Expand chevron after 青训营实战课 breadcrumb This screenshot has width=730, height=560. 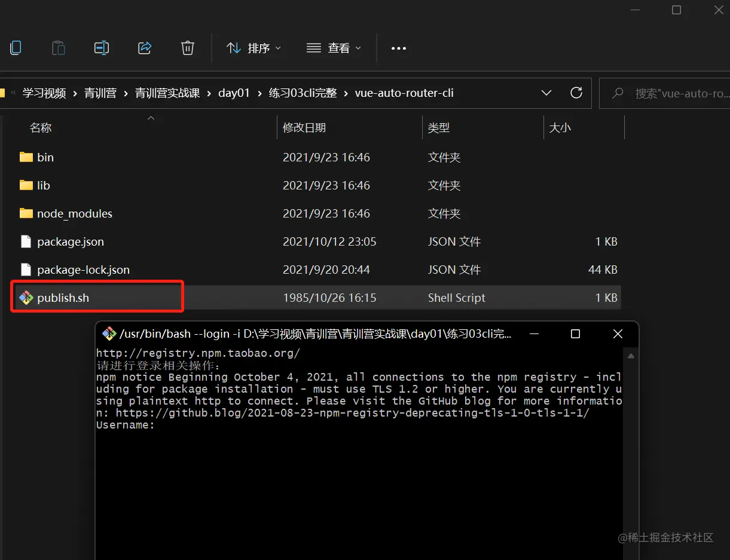coord(209,93)
